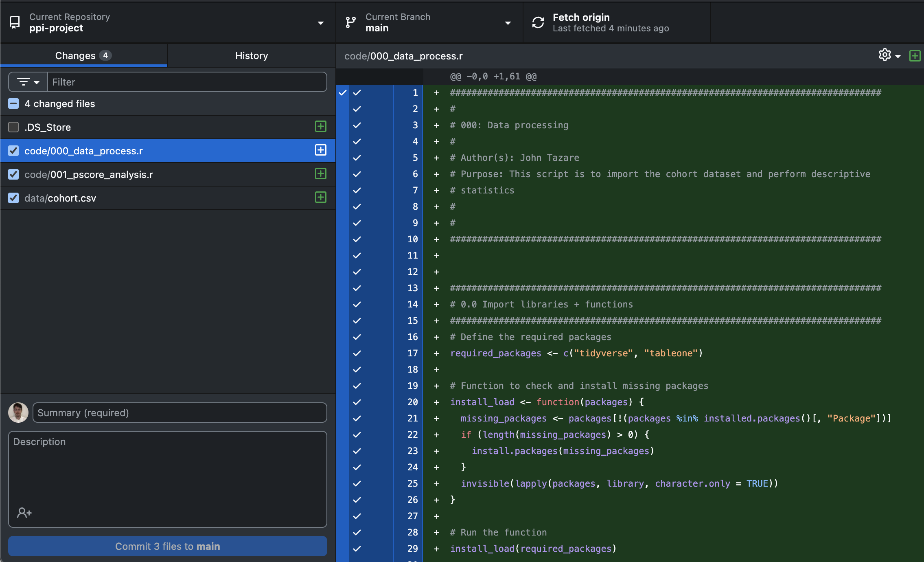The width and height of the screenshot is (924, 562).
Task: Check the .DS_Store file checkbox
Action: [x=13, y=127]
